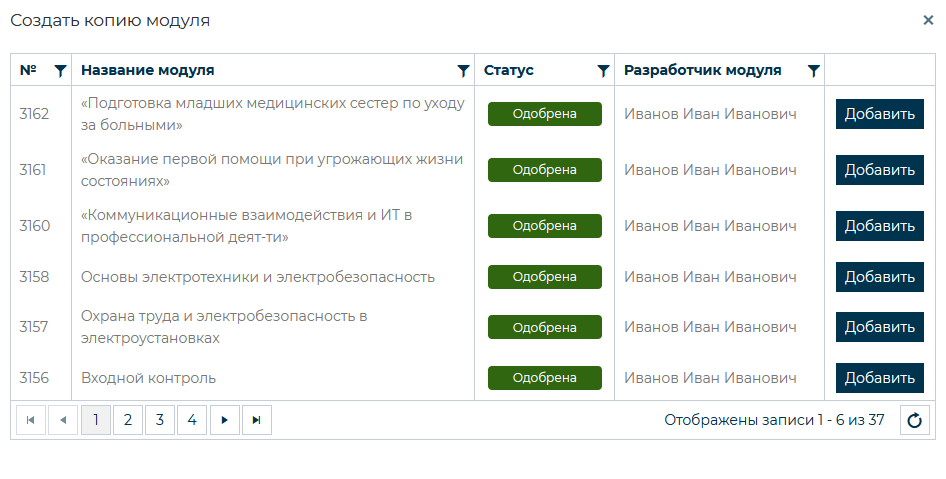Open filter for Название модуля column
The height and width of the screenshot is (479, 946).
click(463, 70)
